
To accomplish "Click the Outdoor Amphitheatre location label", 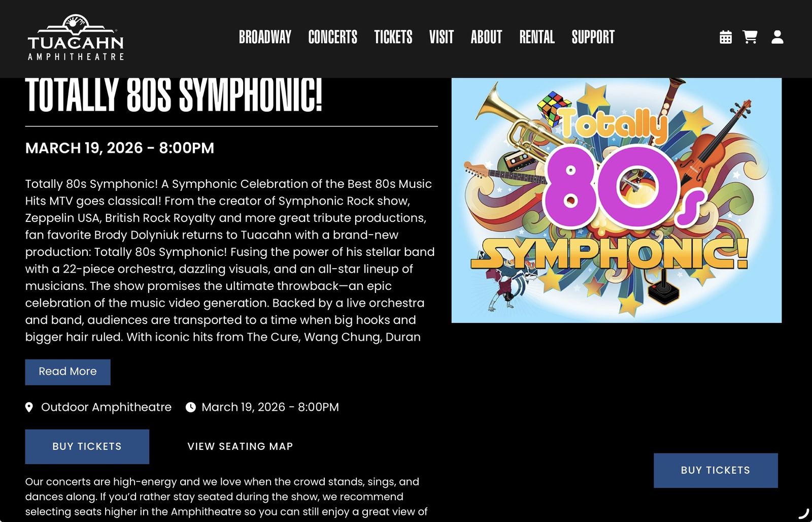I will tap(107, 407).
